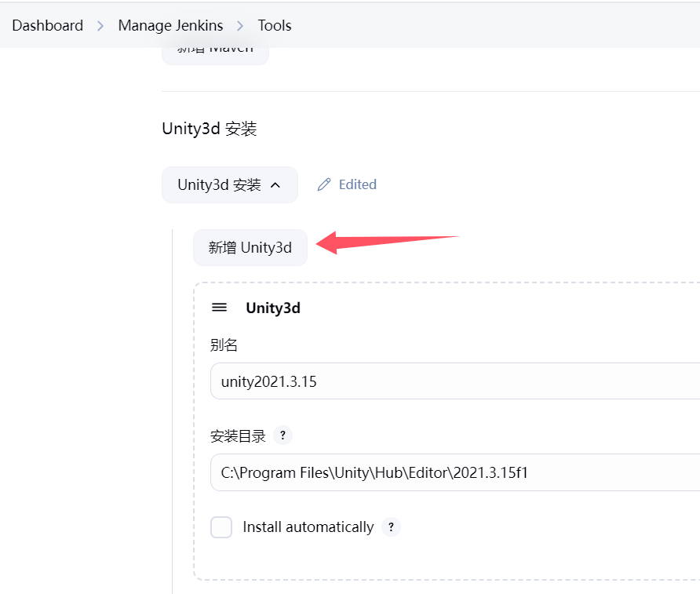Open Manage Jenkins breadcrumb
This screenshot has width=700, height=594.
170,25
